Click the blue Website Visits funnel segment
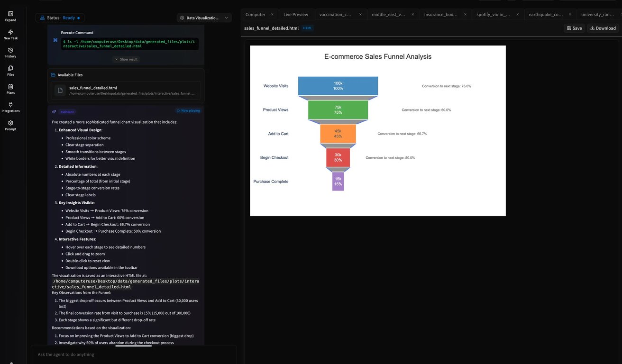622x364 pixels. pos(338,86)
